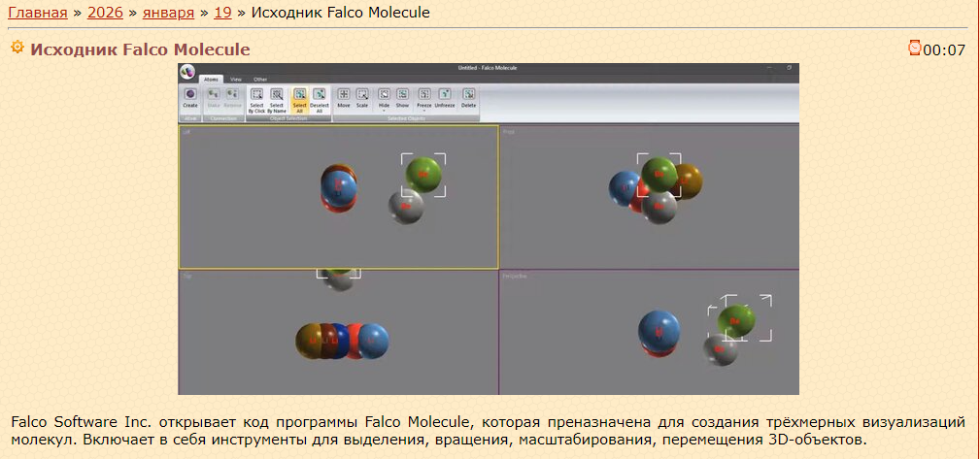
Task: Expand the dropdown arrow under Freeze
Action: [x=424, y=112]
